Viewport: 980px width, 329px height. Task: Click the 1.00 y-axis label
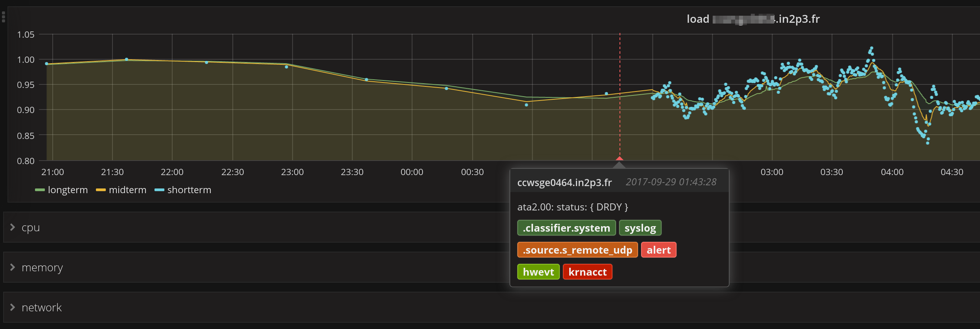(x=26, y=60)
